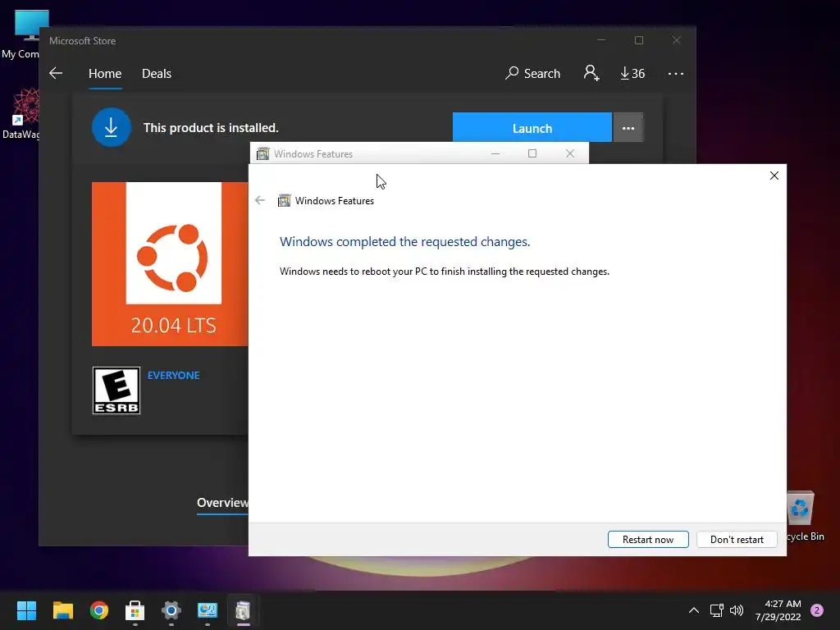Viewport: 840px width, 630px height.
Task: Click the Microsoft Store account sign-in icon
Action: click(x=591, y=73)
